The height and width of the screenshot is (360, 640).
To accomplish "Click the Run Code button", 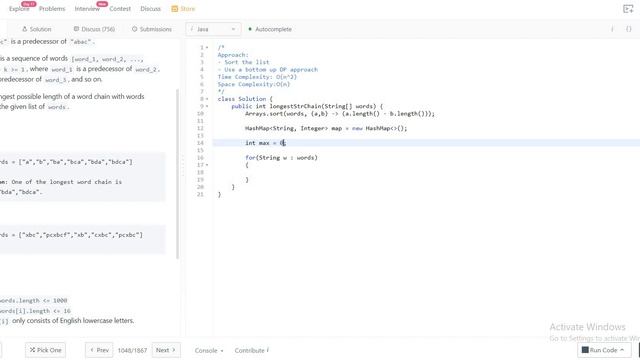I will pyautogui.click(x=604, y=350).
